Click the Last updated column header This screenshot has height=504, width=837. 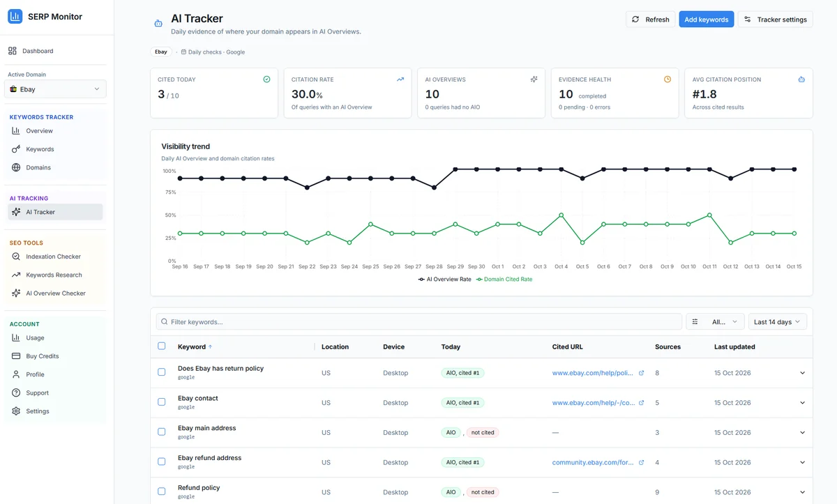tap(734, 346)
